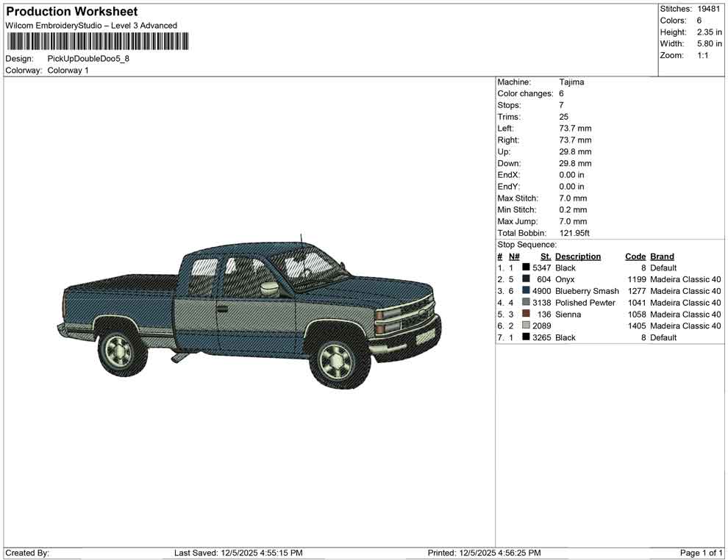Screen dimensions: 728x560
Task: Click the Page 1 of 1 footer text
Action: [702, 553]
